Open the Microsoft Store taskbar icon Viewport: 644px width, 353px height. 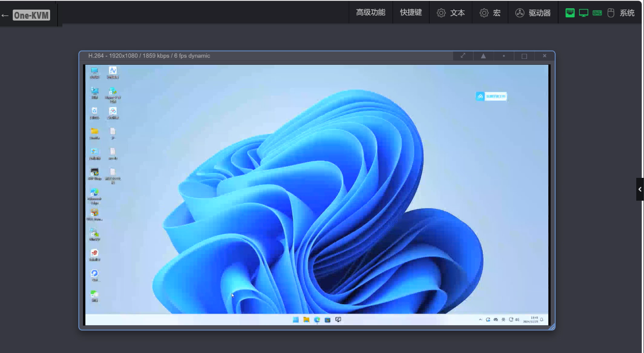[x=327, y=320]
